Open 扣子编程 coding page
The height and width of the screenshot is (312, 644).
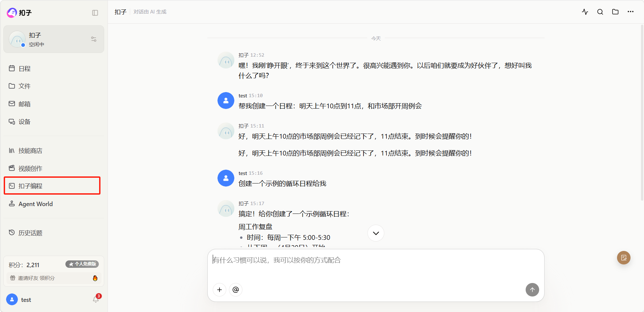(52, 186)
